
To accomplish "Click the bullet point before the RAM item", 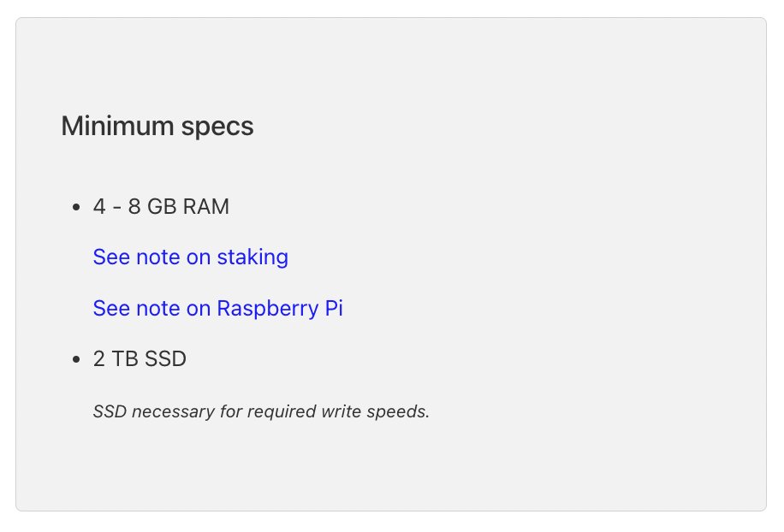I will 77,208.
